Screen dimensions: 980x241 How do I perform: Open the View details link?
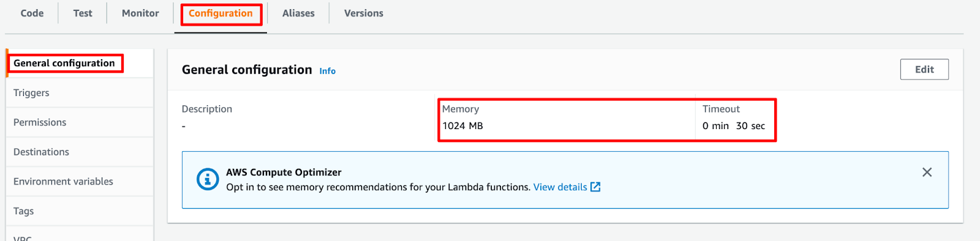560,187
